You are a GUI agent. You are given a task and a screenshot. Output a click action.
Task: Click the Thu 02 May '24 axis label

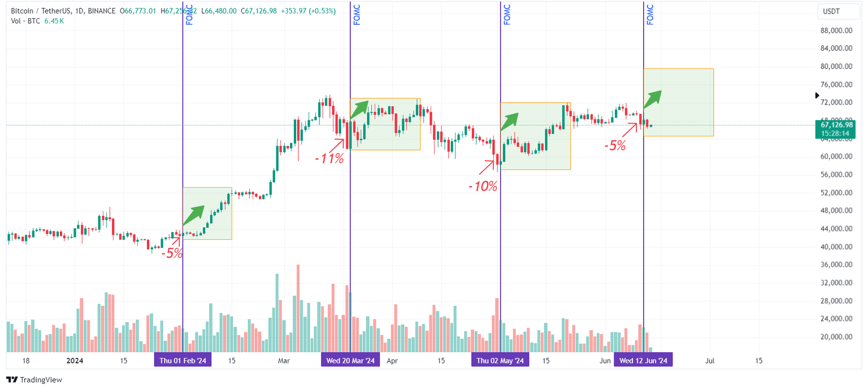click(x=500, y=360)
